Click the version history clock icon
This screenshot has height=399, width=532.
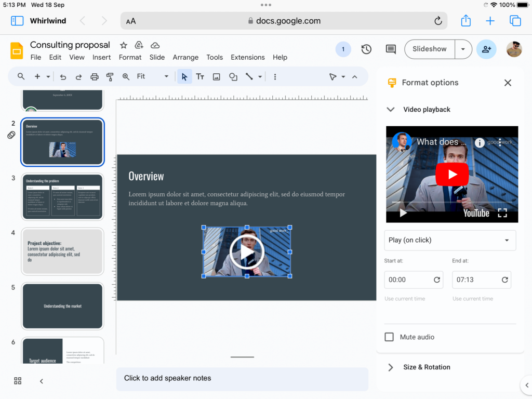click(x=366, y=49)
